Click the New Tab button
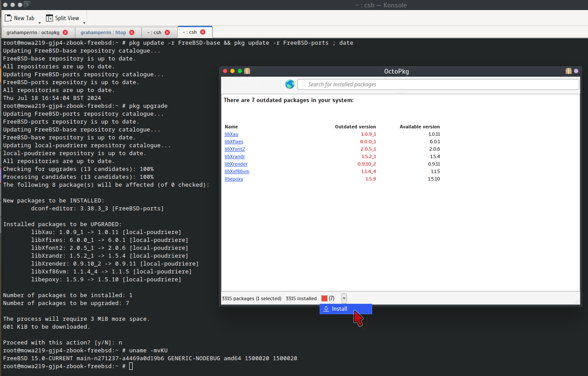588x376 pixels. tap(20, 18)
